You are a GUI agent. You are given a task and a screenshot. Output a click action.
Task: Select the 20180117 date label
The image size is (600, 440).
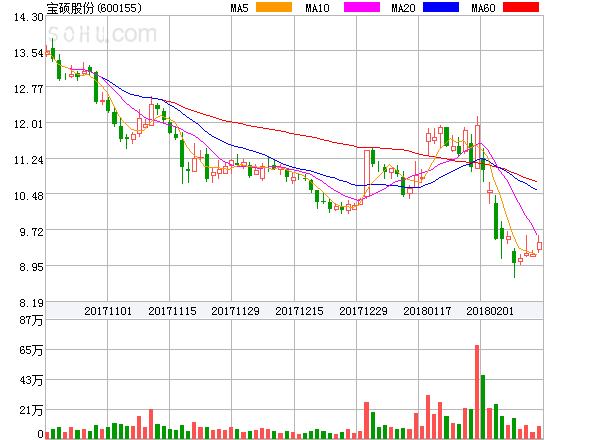427,311
